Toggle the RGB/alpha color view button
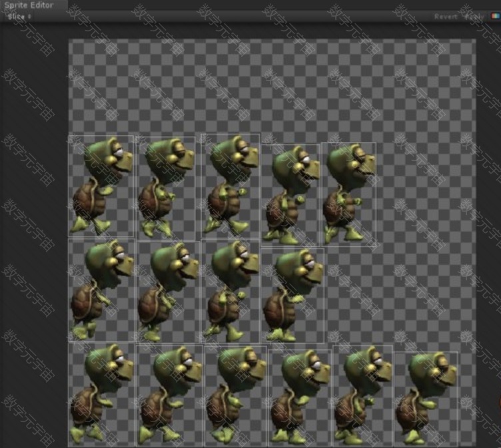 tap(494, 17)
